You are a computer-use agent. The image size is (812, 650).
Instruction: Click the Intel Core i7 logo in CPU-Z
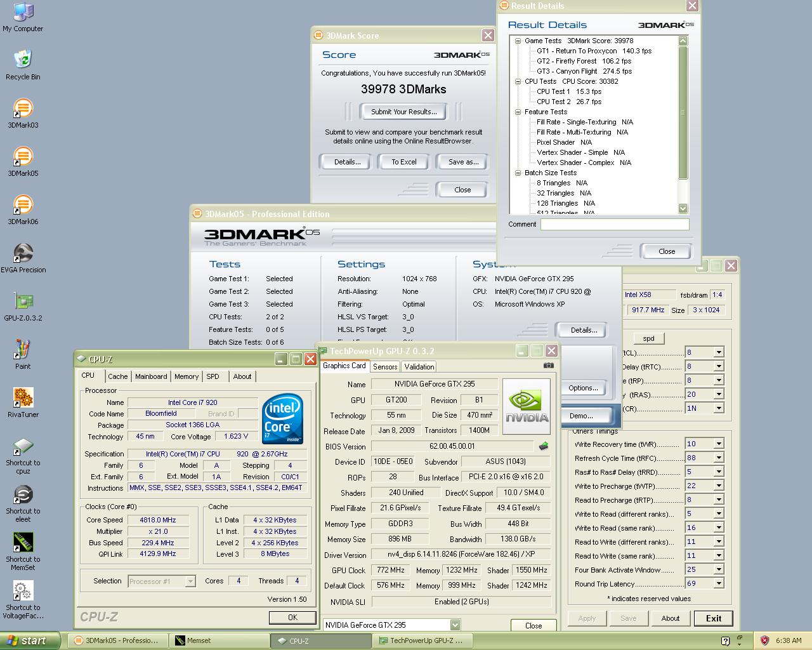click(282, 418)
